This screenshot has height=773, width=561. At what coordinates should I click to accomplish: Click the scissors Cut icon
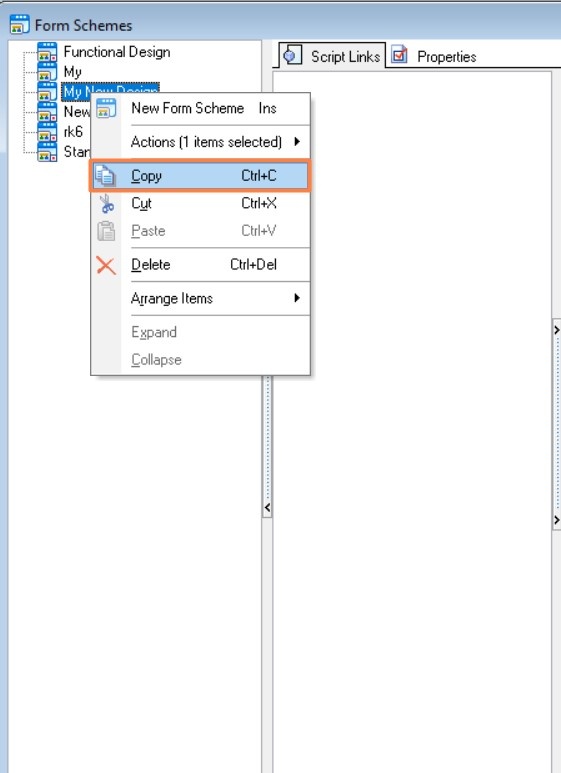[106, 204]
